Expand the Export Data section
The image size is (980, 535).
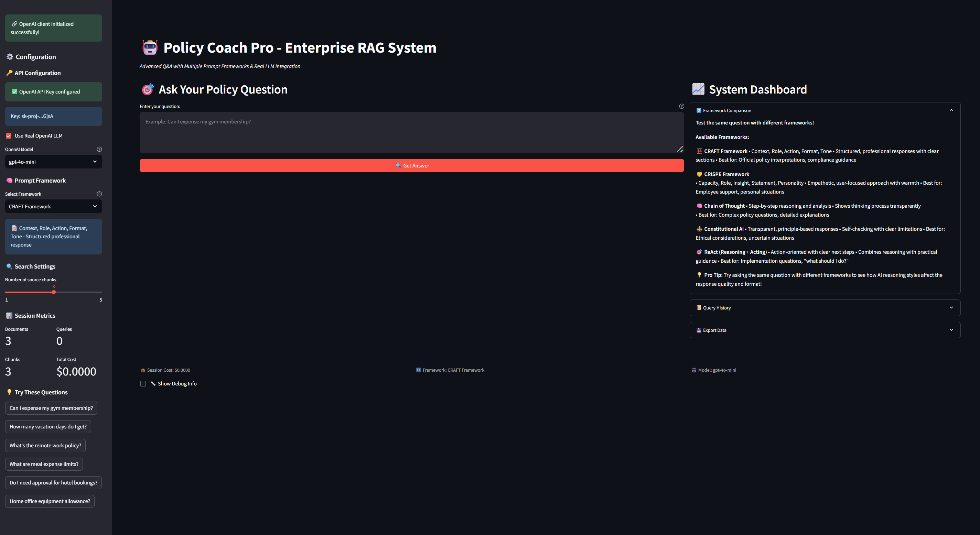(x=825, y=330)
